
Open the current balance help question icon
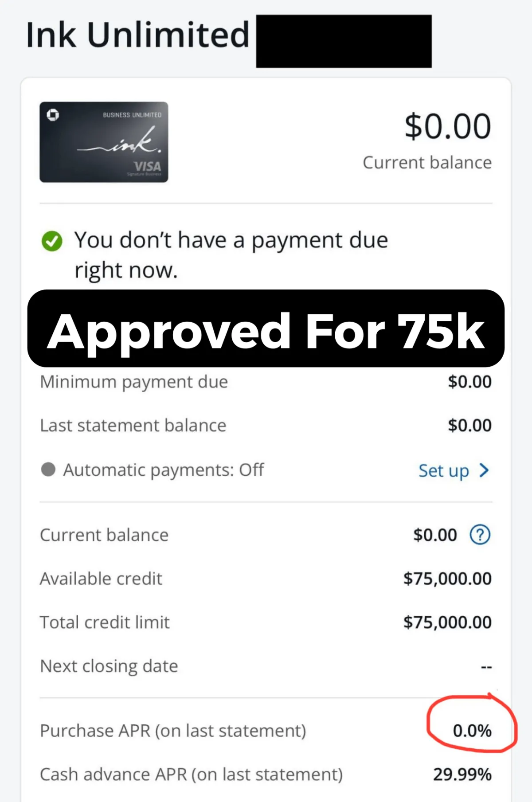click(x=480, y=535)
